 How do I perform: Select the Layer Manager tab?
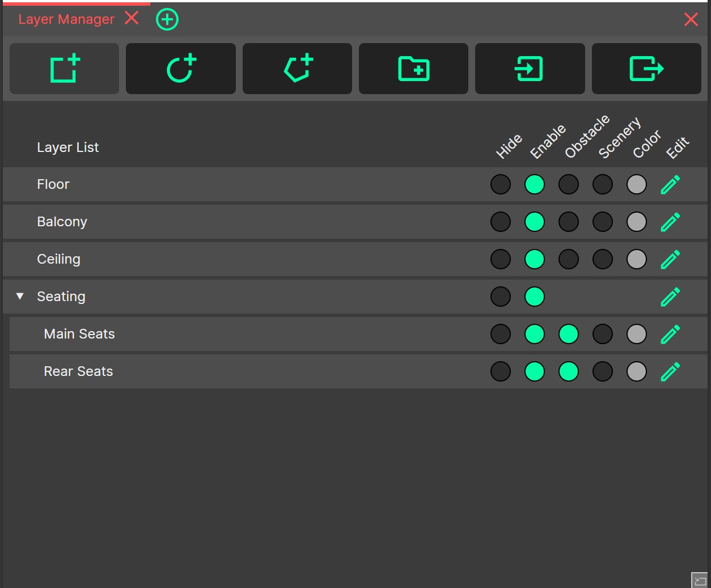pyautogui.click(x=66, y=19)
